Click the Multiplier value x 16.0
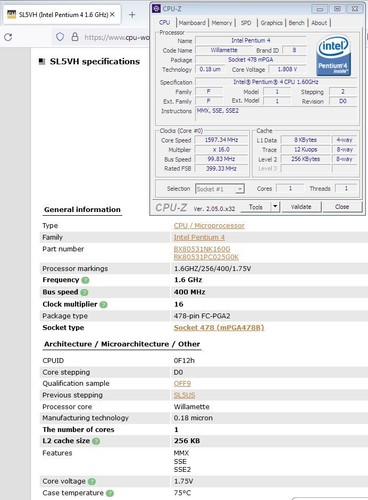This screenshot has width=368, height=500. pos(221,150)
